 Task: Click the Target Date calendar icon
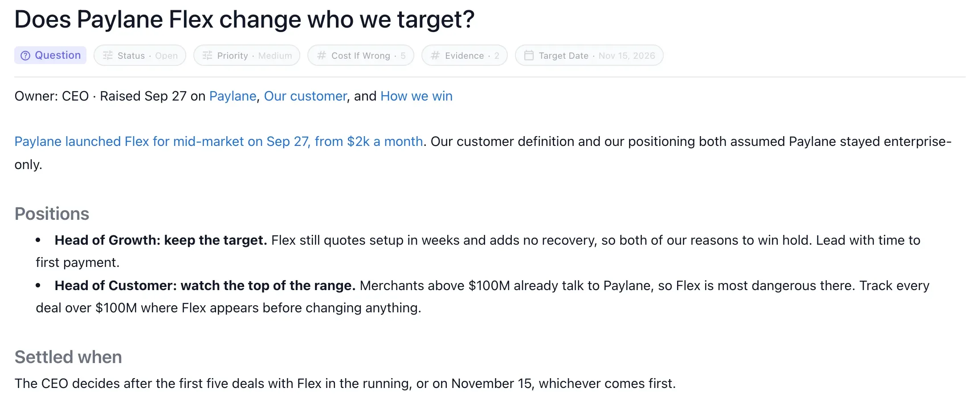[x=529, y=56]
